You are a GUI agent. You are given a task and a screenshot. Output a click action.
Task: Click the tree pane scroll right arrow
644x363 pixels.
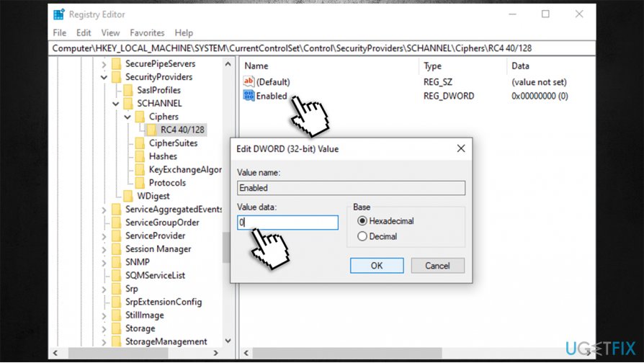coord(215,353)
